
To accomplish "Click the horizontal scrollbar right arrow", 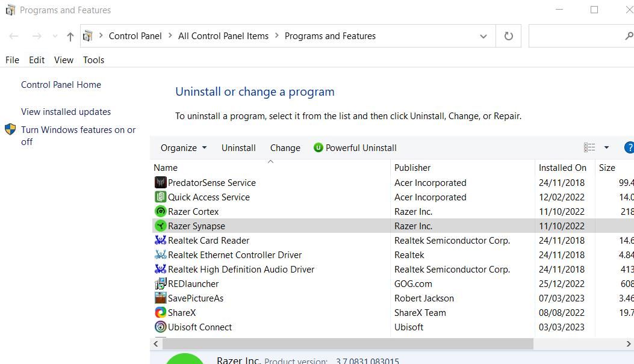I will (629, 344).
